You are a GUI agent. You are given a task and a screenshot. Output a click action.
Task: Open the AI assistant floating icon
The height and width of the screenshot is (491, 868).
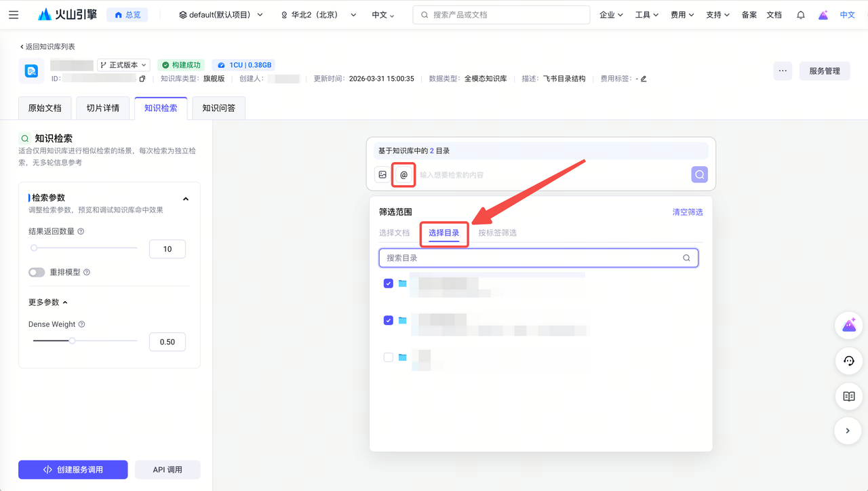(x=848, y=326)
